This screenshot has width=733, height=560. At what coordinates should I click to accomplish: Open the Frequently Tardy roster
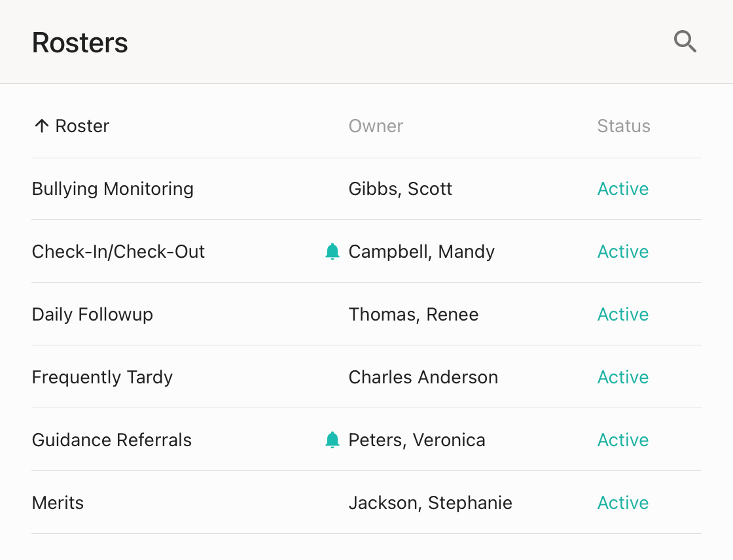click(102, 377)
